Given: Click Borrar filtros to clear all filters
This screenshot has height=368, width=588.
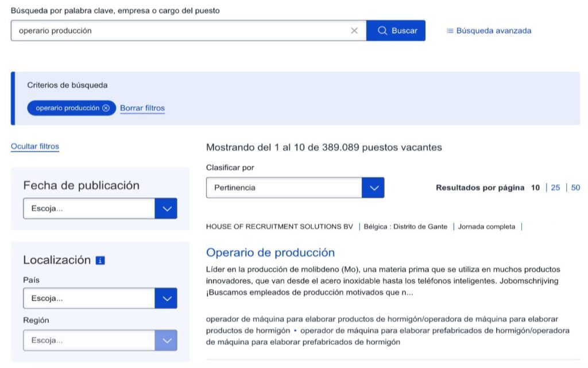Looking at the screenshot, I should (x=142, y=108).
